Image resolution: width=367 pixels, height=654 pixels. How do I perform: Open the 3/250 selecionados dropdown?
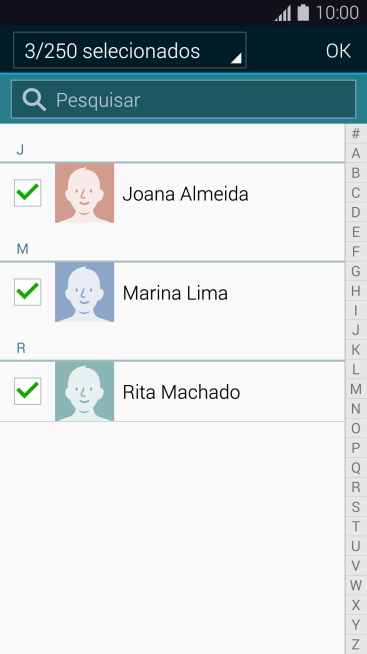tap(130, 50)
